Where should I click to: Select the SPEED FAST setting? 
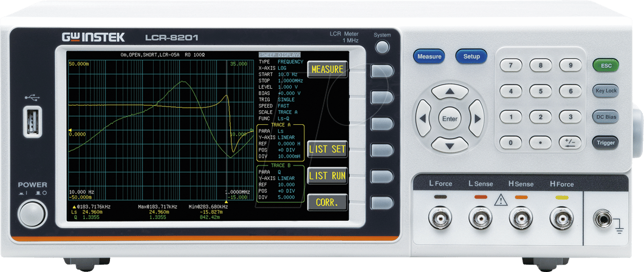pos(274,106)
